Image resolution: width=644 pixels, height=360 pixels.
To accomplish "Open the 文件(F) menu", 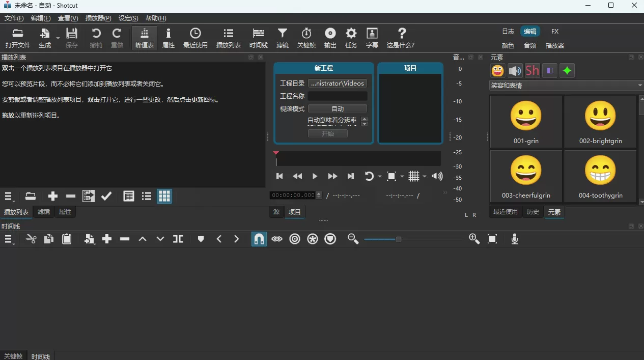I will (x=14, y=18).
